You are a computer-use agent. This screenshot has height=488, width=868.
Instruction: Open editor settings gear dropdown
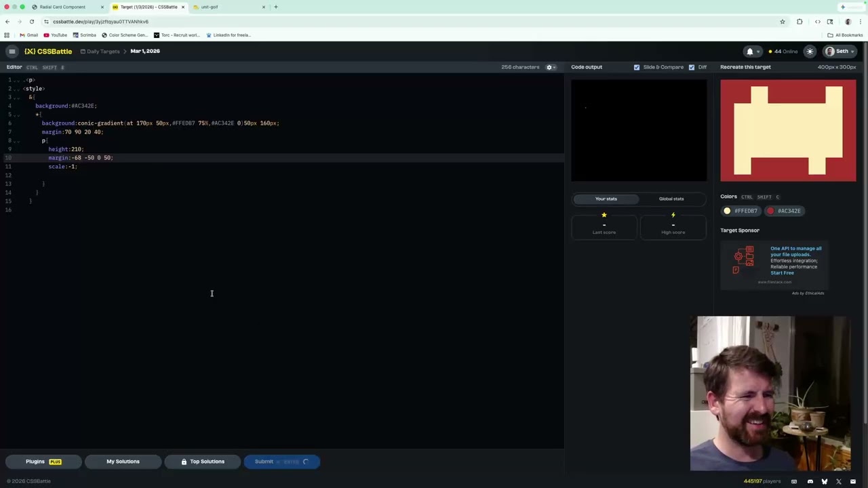(x=551, y=67)
